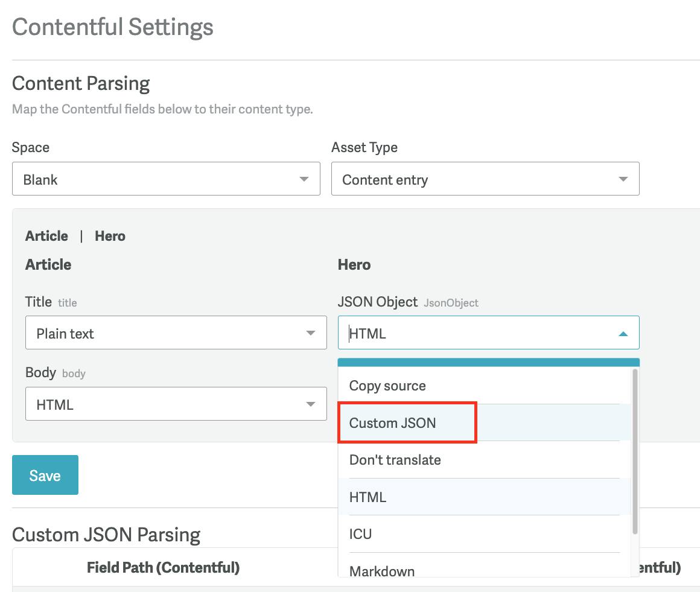Click the dropdown list scrollbar
This screenshot has height=592, width=700.
(634, 453)
